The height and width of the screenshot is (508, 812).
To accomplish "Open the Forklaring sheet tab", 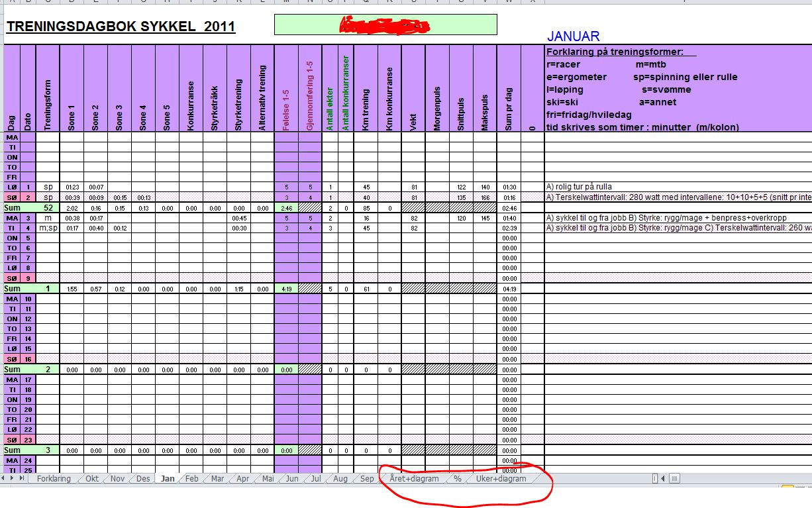I will [x=54, y=478].
